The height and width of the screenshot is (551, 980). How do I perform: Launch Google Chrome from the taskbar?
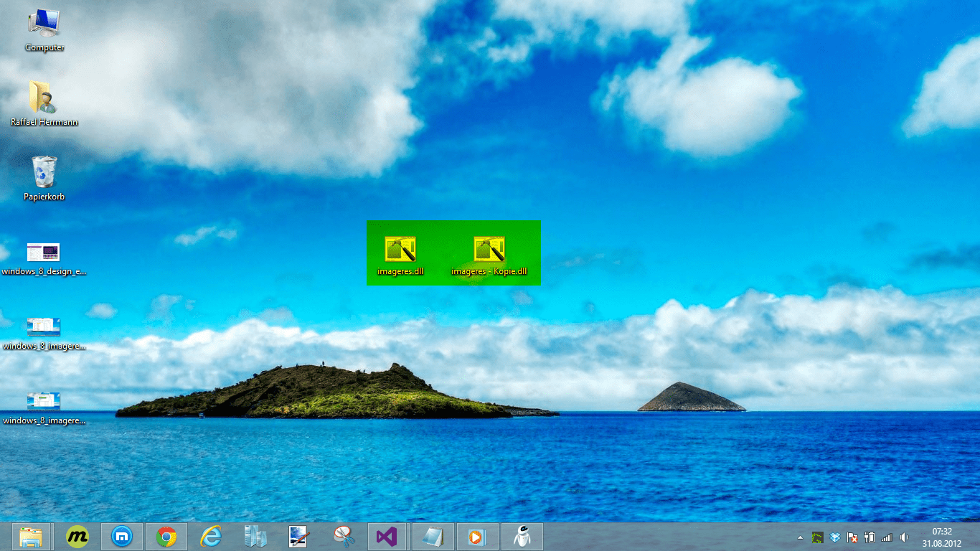166,537
